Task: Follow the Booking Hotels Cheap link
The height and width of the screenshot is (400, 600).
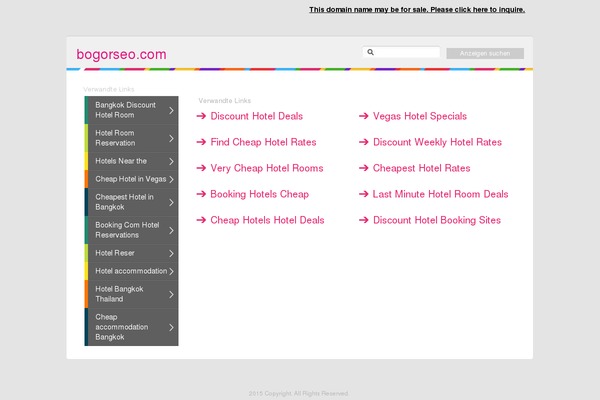Action: tap(259, 194)
